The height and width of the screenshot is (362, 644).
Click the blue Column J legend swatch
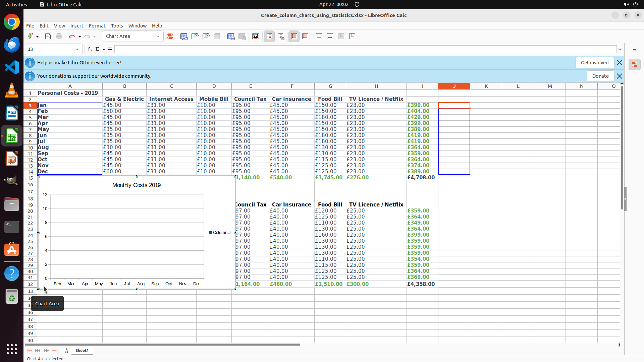(210, 232)
